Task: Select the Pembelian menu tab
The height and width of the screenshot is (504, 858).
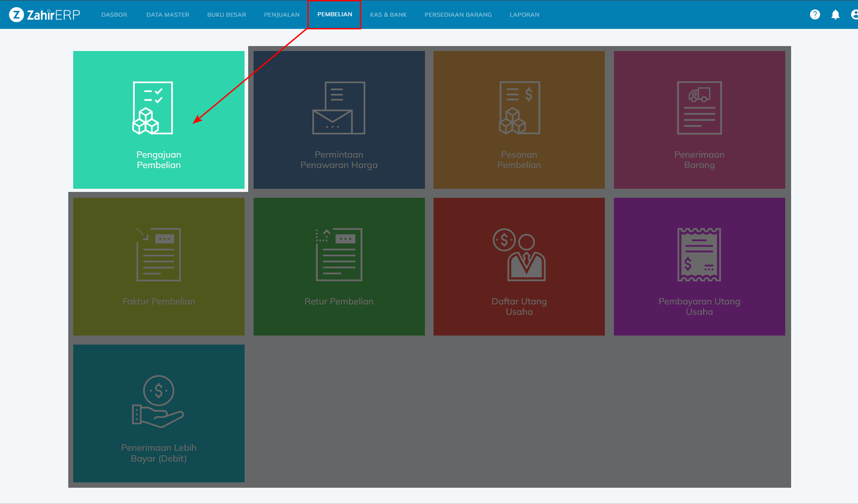Action: [x=335, y=14]
